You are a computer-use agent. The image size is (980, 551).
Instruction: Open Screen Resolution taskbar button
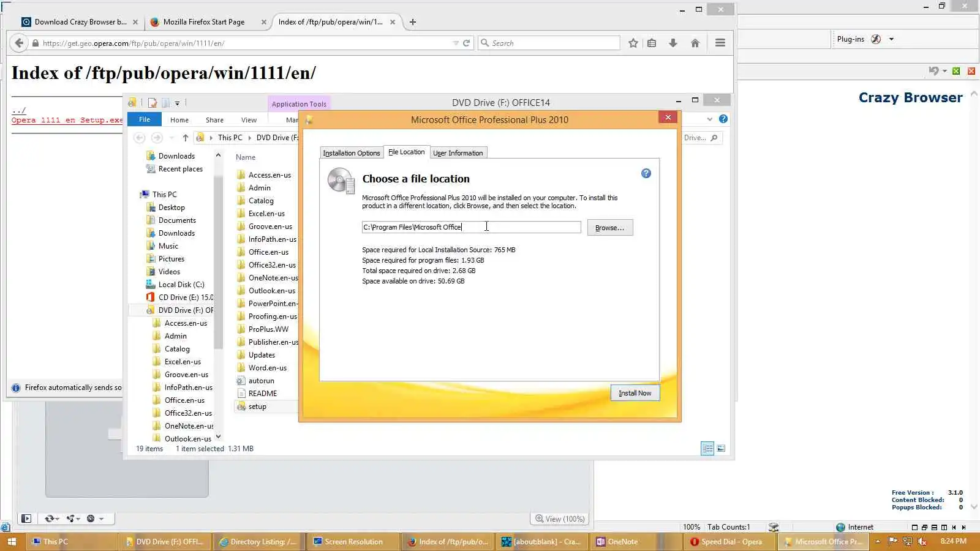click(x=355, y=541)
